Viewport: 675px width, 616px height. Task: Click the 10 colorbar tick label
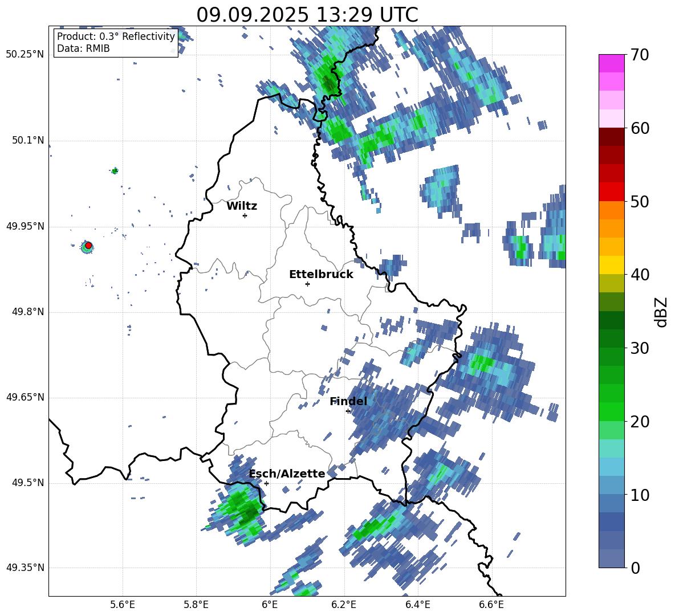click(639, 495)
